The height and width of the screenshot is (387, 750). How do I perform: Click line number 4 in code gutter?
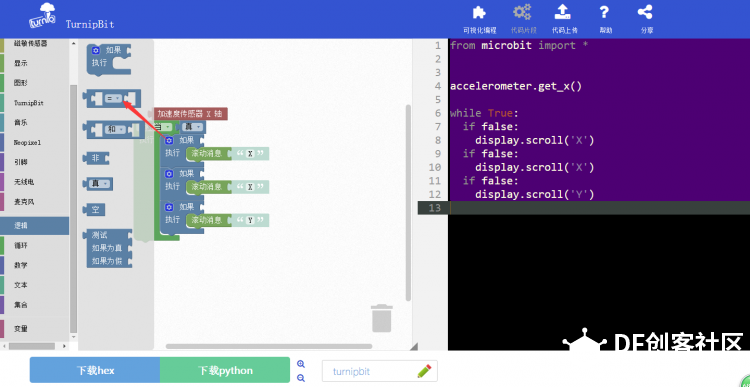[438, 86]
